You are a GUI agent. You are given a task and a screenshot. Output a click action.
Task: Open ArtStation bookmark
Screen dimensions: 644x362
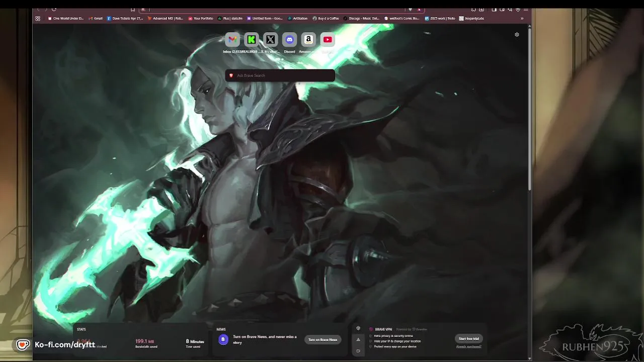click(297, 19)
